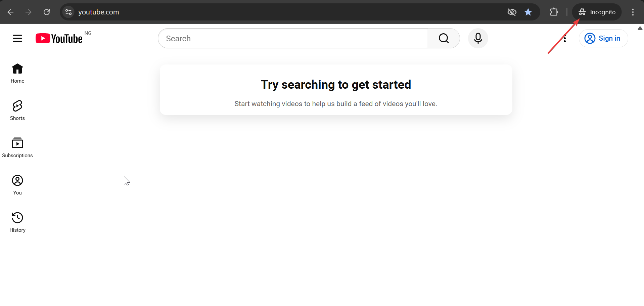Open Subscriptions in the sidebar
Screen dimensions: 644x306
[17, 147]
